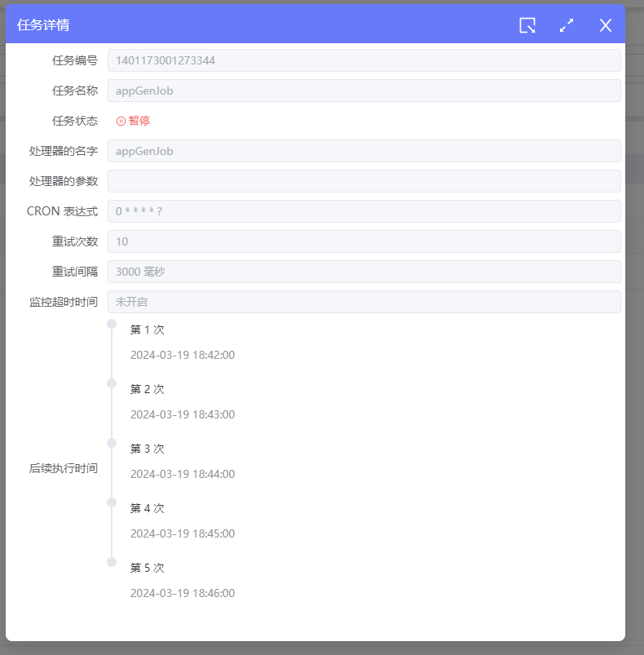Click the 第 3 次 timeline node dot
The height and width of the screenshot is (655, 644).
click(112, 443)
